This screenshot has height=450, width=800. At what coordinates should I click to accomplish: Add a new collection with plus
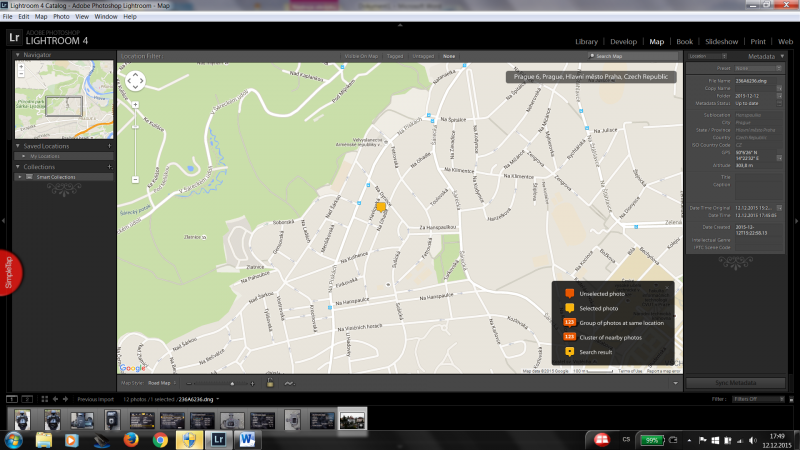[110, 167]
